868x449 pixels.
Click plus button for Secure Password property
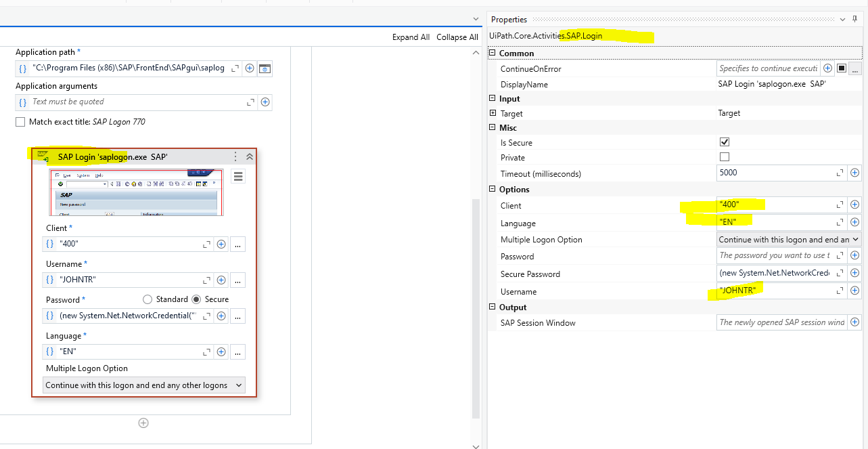click(x=854, y=273)
